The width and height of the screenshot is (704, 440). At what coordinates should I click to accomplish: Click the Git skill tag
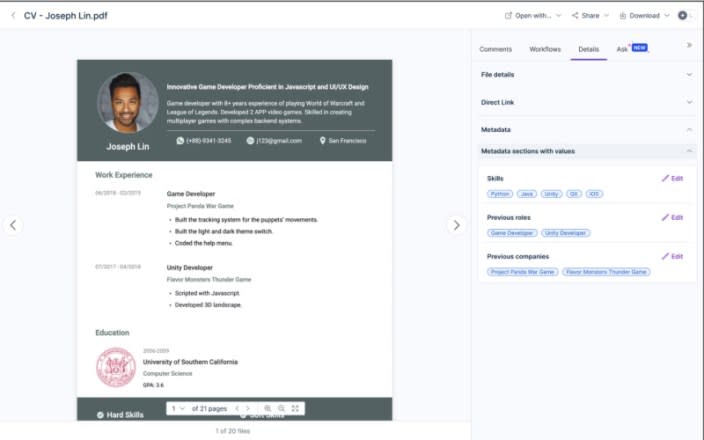point(574,194)
